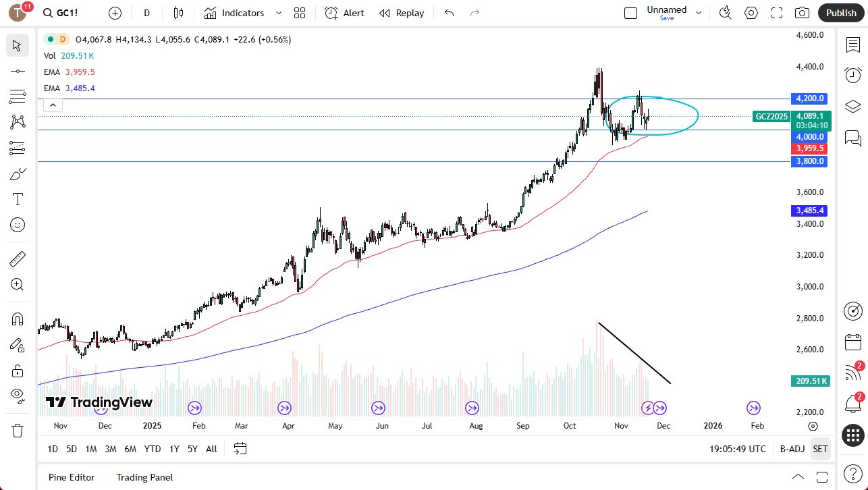Open the XABCD Pattern drawing tool
This screenshot has width=868, height=490.
(18, 121)
